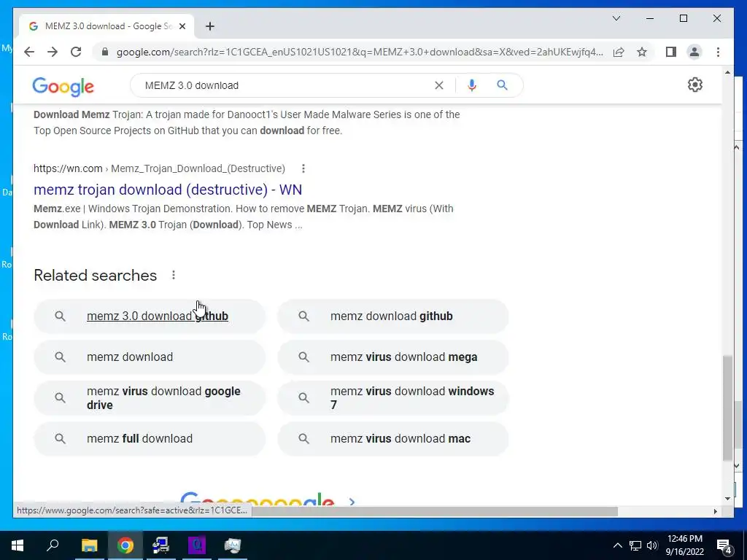Open Google quick settings gear

(x=695, y=85)
